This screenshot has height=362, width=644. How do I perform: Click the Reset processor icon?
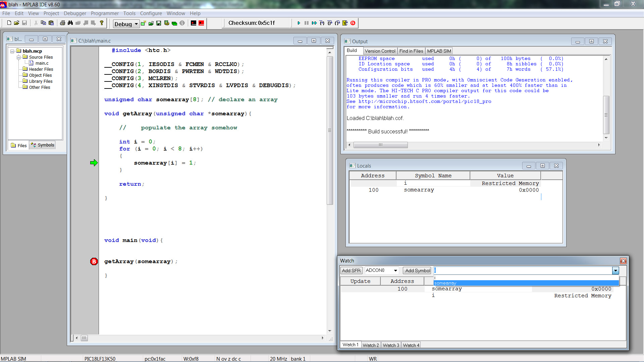pyautogui.click(x=345, y=23)
